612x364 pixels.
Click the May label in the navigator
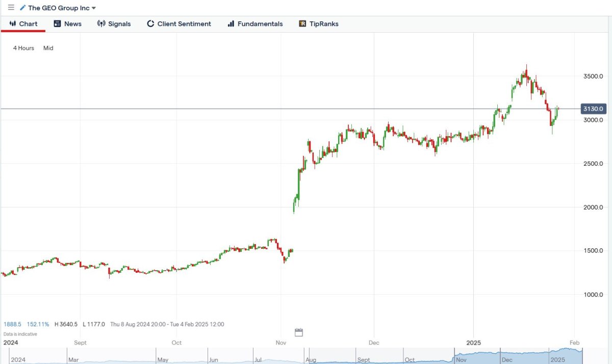(163, 360)
